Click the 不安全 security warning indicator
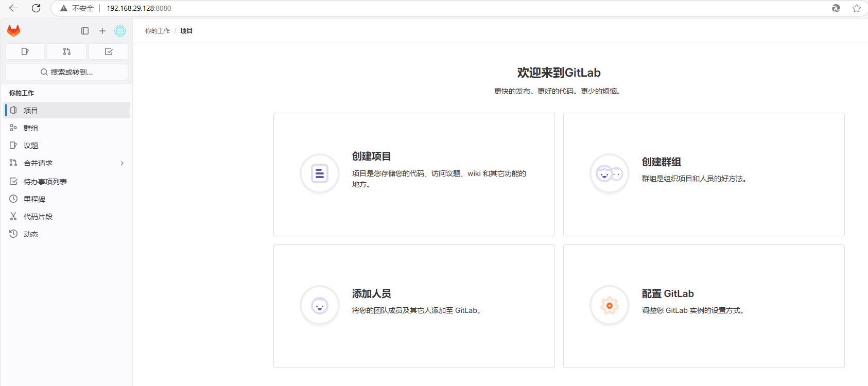This screenshot has height=386, width=868. point(77,8)
